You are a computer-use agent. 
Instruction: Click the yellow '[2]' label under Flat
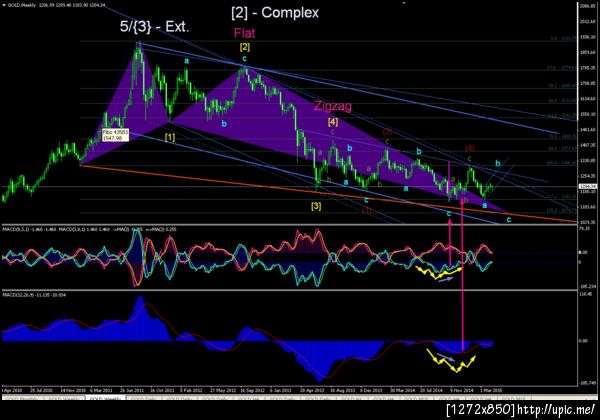pos(245,47)
